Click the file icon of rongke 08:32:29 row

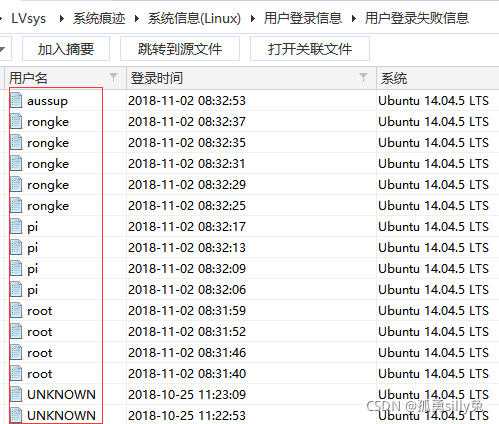click(16, 184)
